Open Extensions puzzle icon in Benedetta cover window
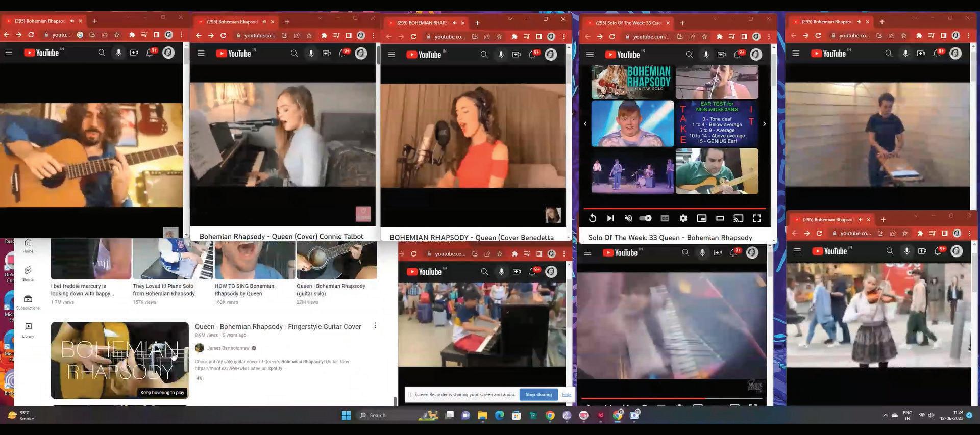Screen dimensions: 980x435 tap(514, 37)
